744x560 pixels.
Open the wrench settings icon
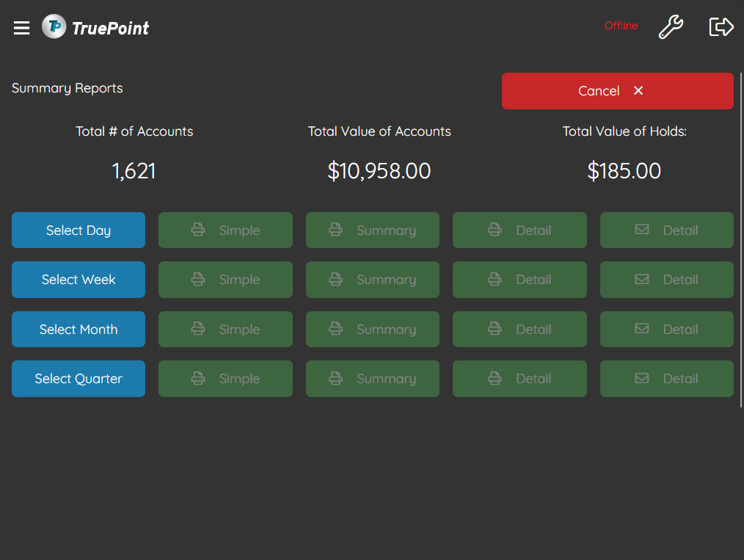click(671, 27)
